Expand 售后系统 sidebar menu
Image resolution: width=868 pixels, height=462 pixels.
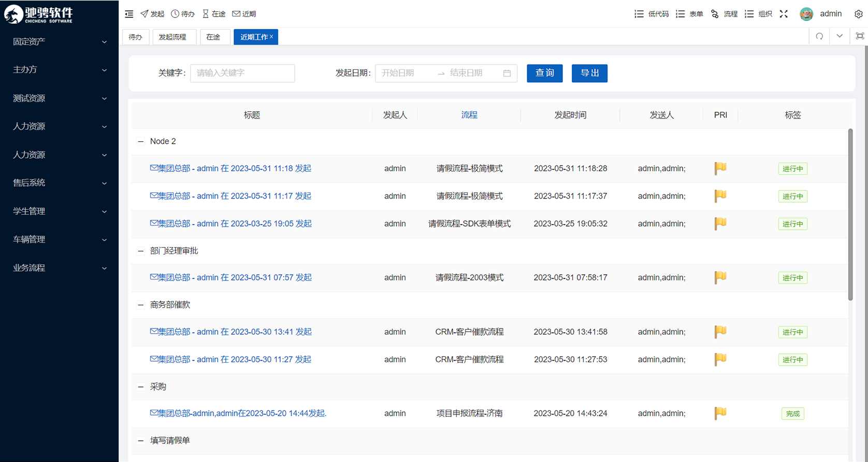click(60, 183)
